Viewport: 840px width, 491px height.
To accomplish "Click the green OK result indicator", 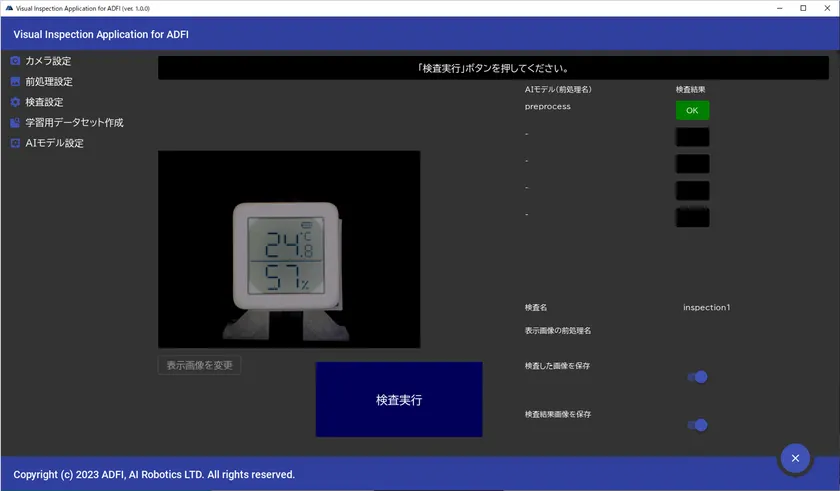I will 692,110.
